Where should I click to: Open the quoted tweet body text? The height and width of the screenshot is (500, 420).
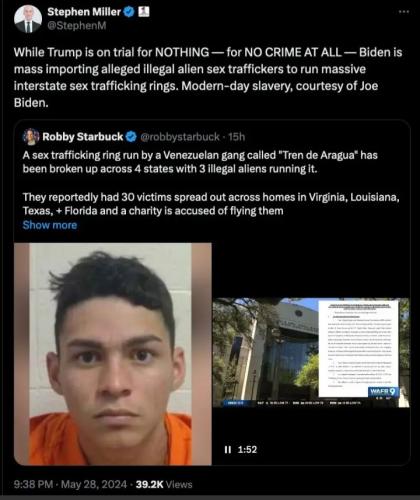pos(211,183)
